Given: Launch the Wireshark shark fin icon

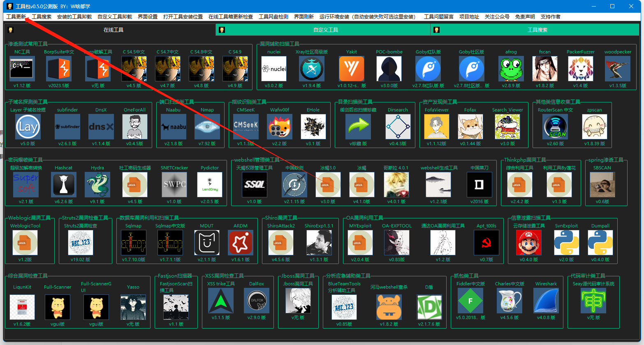Looking at the screenshot, I should click(x=546, y=301).
